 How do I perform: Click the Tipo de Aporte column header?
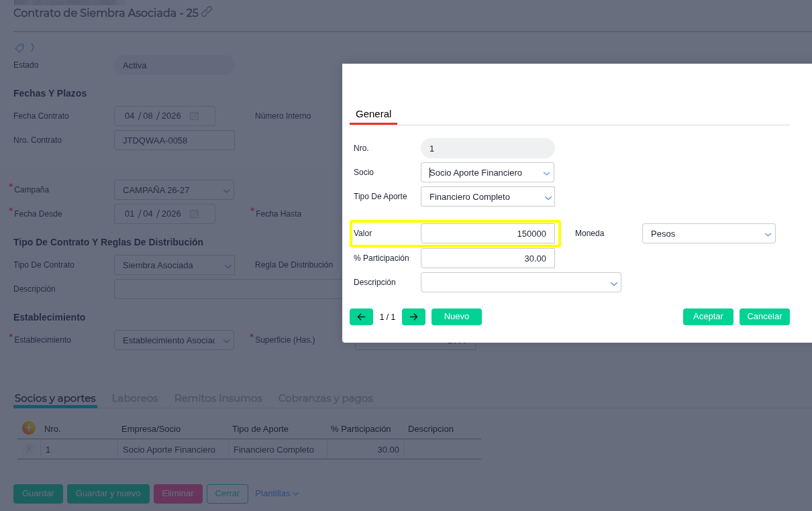[260, 429]
